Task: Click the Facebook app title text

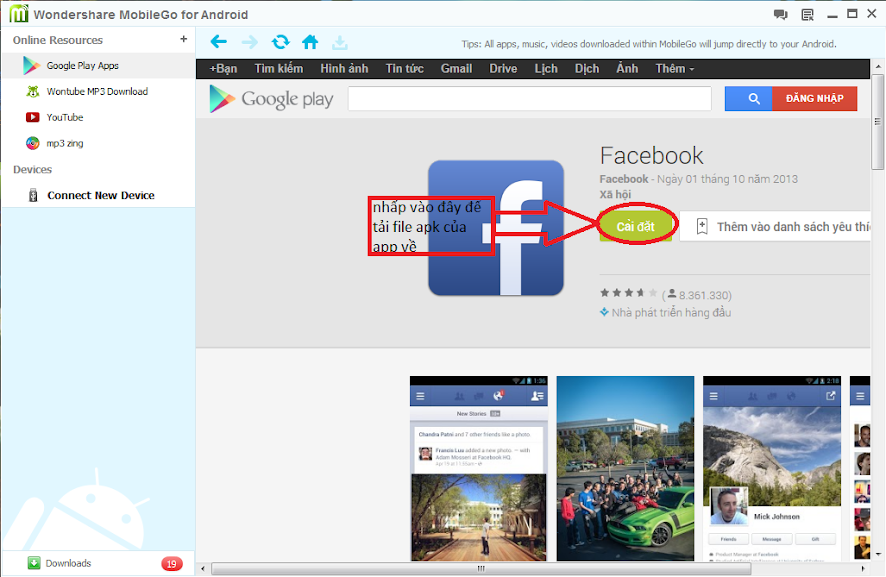Action: [651, 155]
